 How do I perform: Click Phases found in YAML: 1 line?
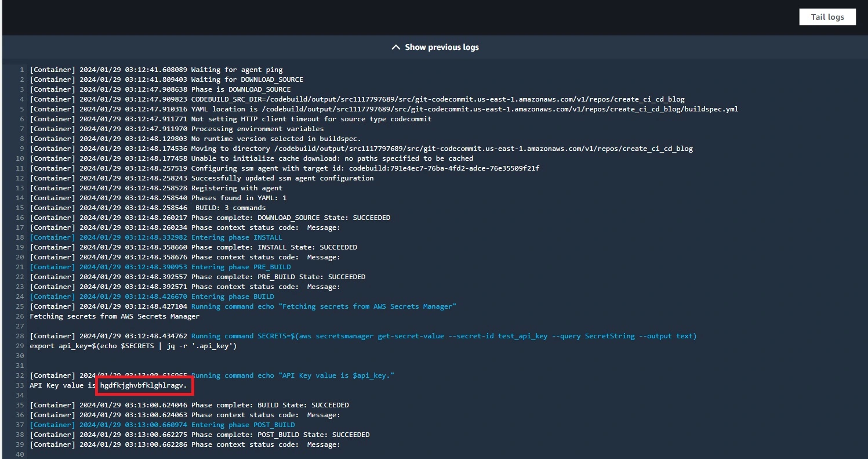click(158, 198)
